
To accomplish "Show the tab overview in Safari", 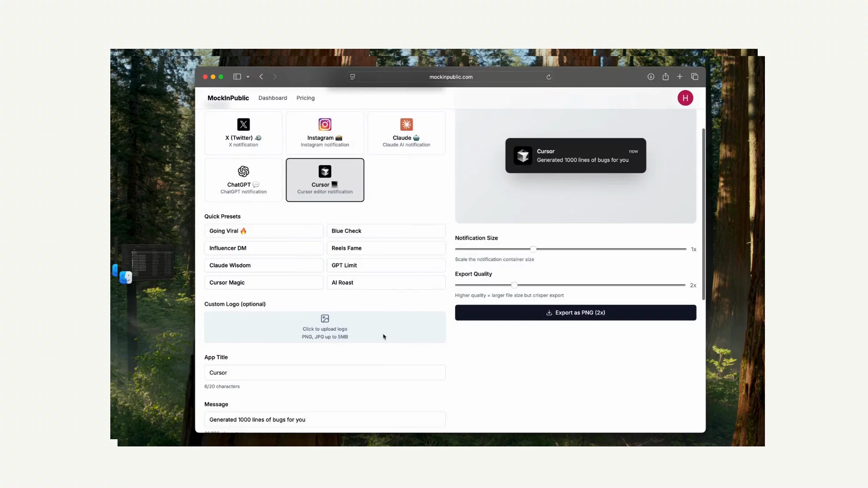I will point(695,76).
